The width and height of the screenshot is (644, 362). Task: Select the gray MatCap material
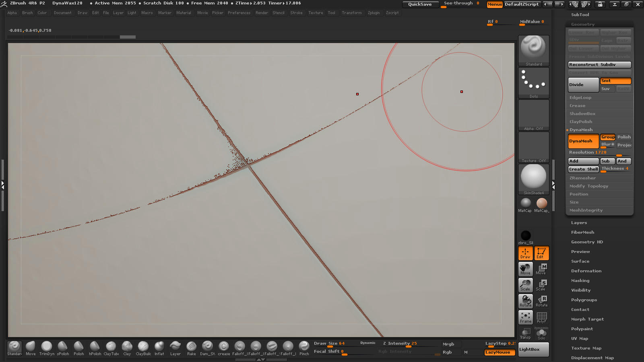(525, 205)
